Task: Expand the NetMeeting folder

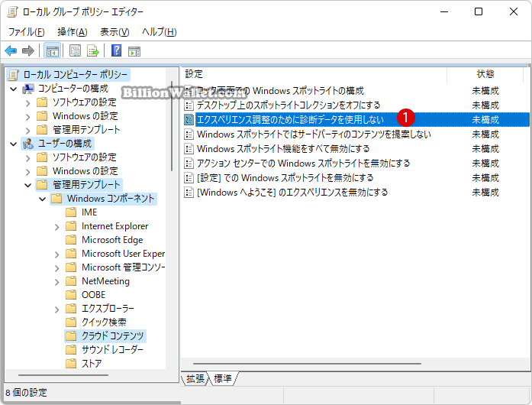Action: 56,282
